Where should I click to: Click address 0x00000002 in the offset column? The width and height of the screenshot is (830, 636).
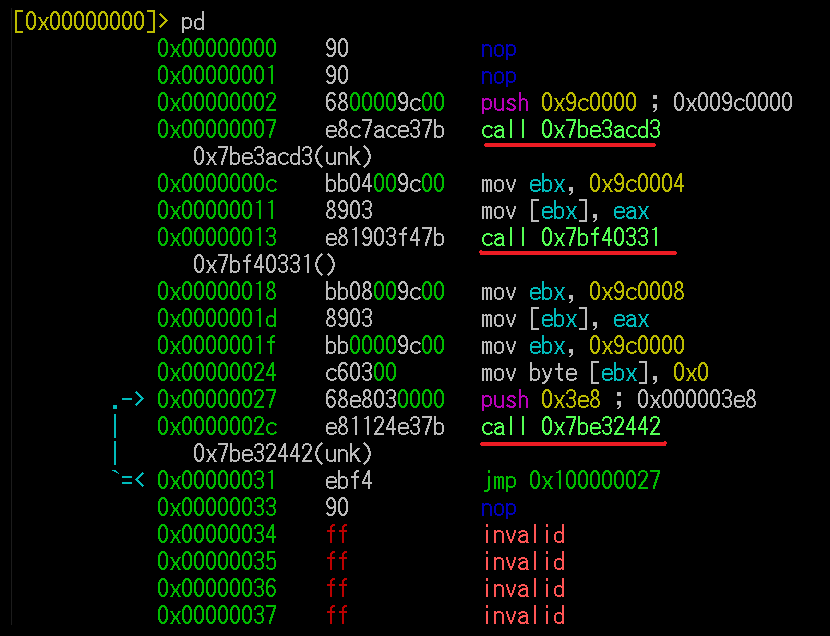(216, 103)
